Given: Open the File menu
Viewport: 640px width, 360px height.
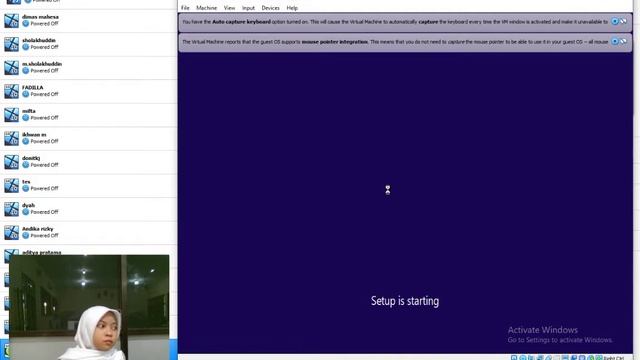Looking at the screenshot, I should pos(185,8).
